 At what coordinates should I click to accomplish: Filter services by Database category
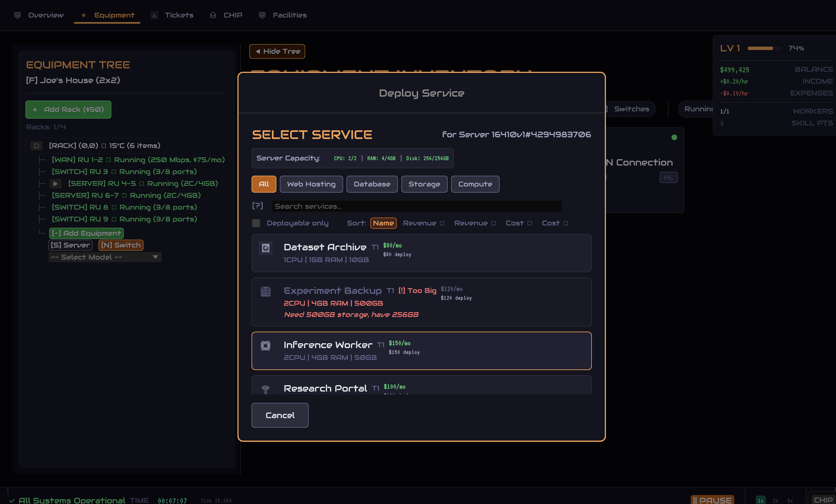coord(372,184)
